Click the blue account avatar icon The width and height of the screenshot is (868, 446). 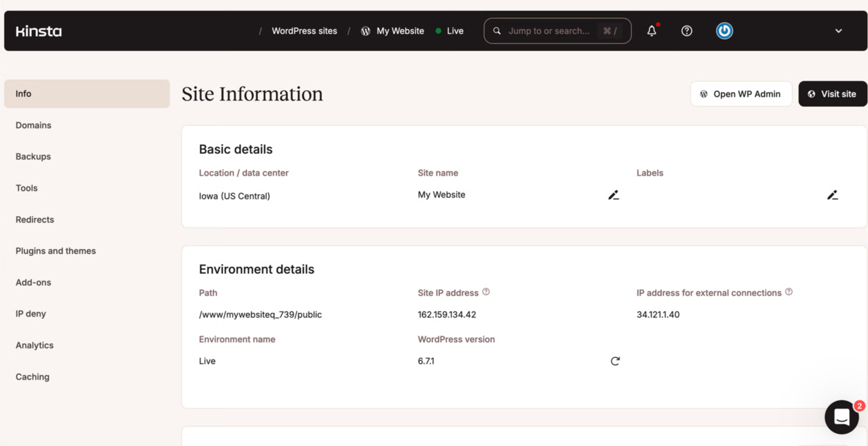(724, 31)
